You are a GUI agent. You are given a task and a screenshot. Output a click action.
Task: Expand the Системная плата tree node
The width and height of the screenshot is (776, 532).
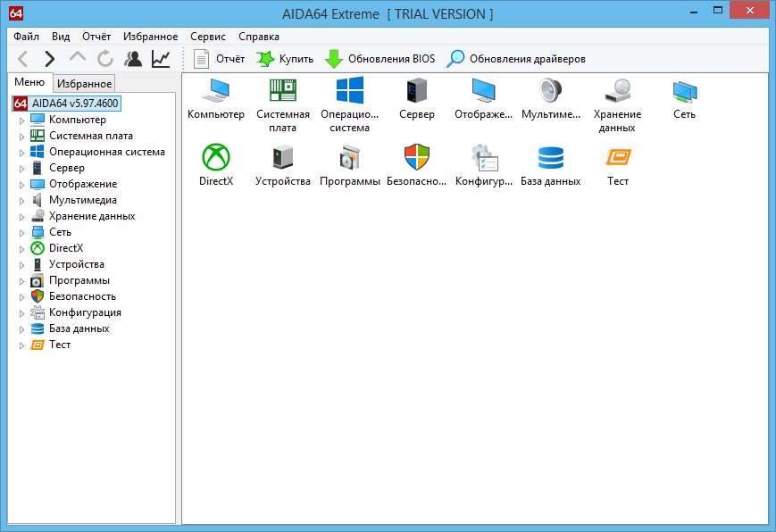click(21, 136)
